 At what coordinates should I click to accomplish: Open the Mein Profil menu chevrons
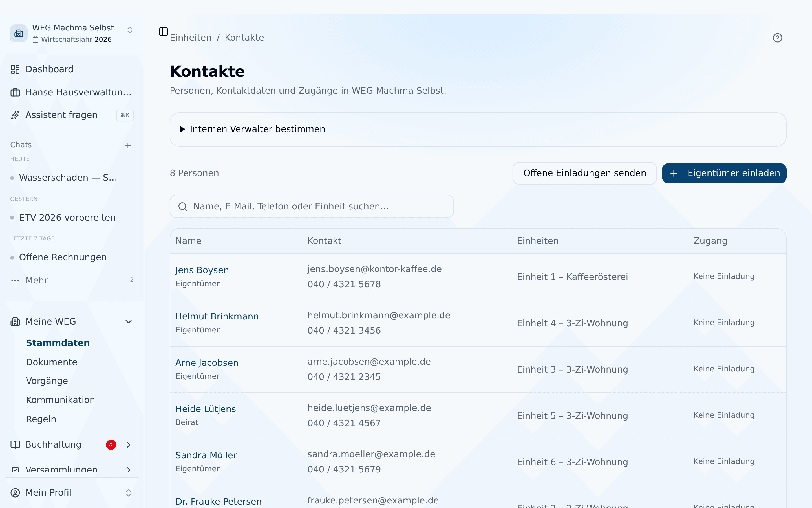[128, 492]
